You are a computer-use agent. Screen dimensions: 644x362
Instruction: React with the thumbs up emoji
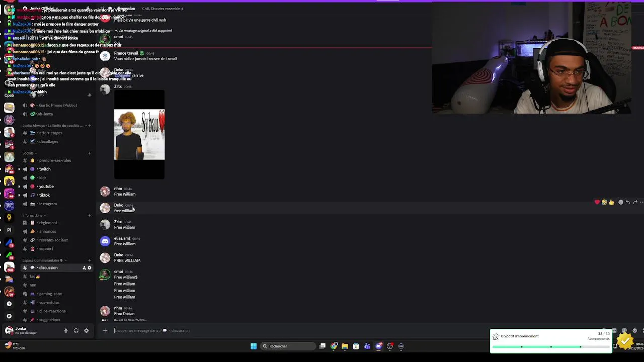click(611, 202)
